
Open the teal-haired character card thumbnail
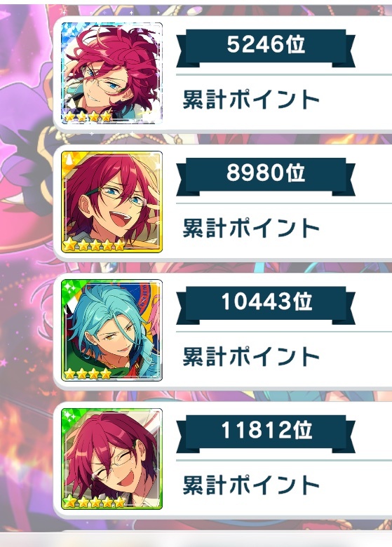(112, 330)
